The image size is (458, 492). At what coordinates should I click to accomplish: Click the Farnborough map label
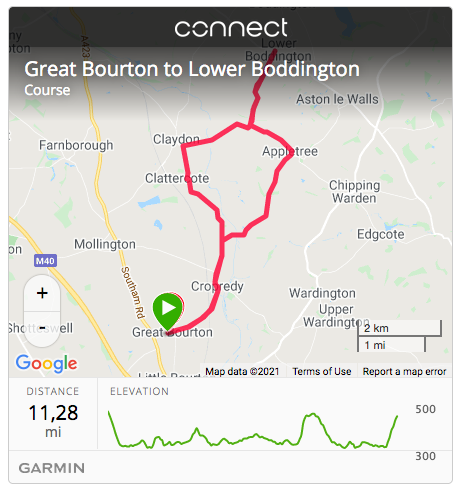tap(76, 145)
